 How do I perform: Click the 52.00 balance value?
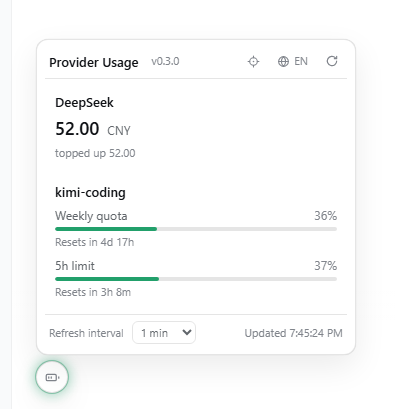(x=77, y=129)
